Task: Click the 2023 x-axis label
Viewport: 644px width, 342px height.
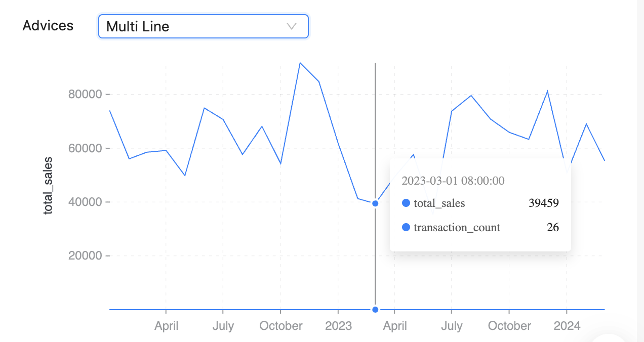Action: pyautogui.click(x=338, y=326)
